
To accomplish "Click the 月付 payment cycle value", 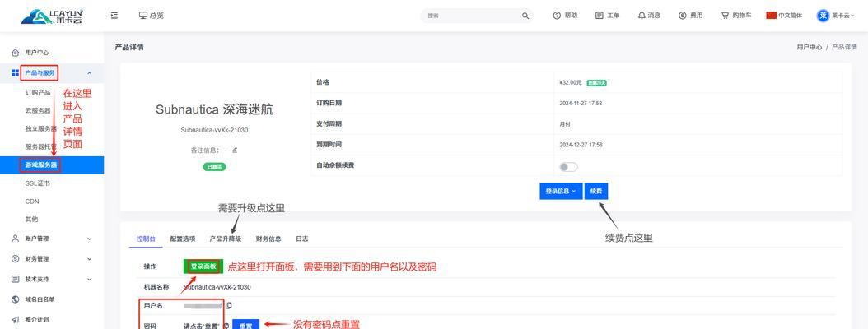I will (x=565, y=124).
